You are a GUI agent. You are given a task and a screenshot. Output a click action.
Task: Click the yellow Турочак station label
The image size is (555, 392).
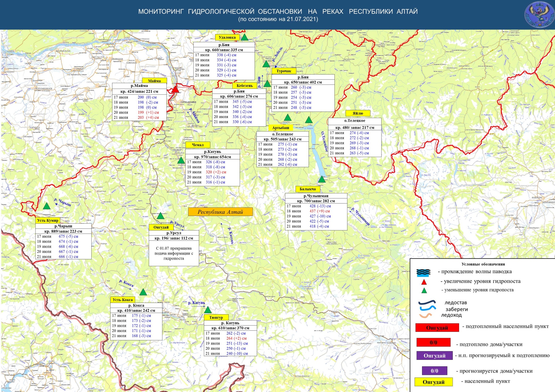point(284,71)
